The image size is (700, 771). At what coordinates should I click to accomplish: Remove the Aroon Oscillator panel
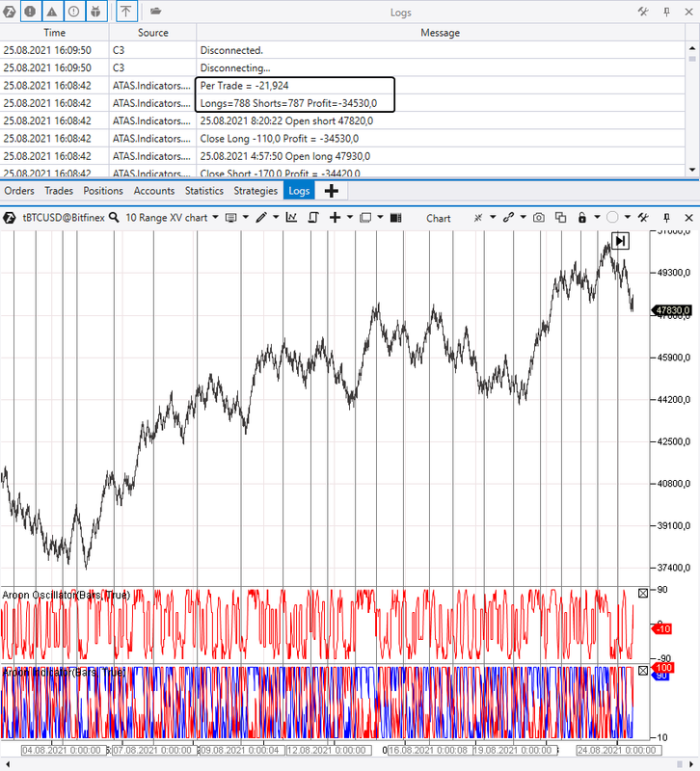pos(643,593)
